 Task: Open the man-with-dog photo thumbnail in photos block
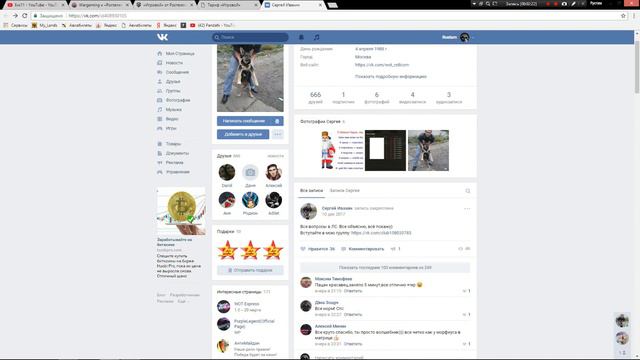[429, 150]
